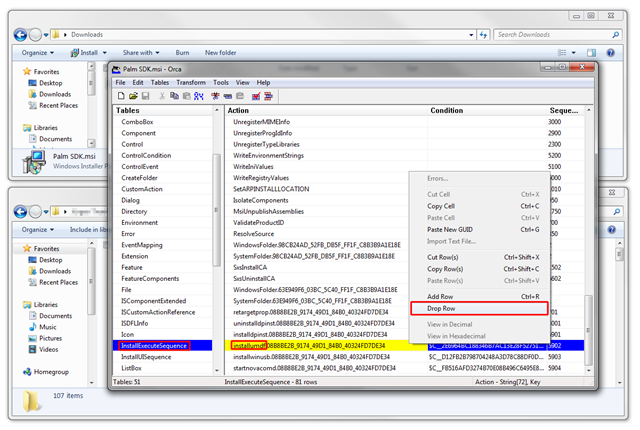Click the Paste clipboard icon beside Find binoculars

pos(187,96)
